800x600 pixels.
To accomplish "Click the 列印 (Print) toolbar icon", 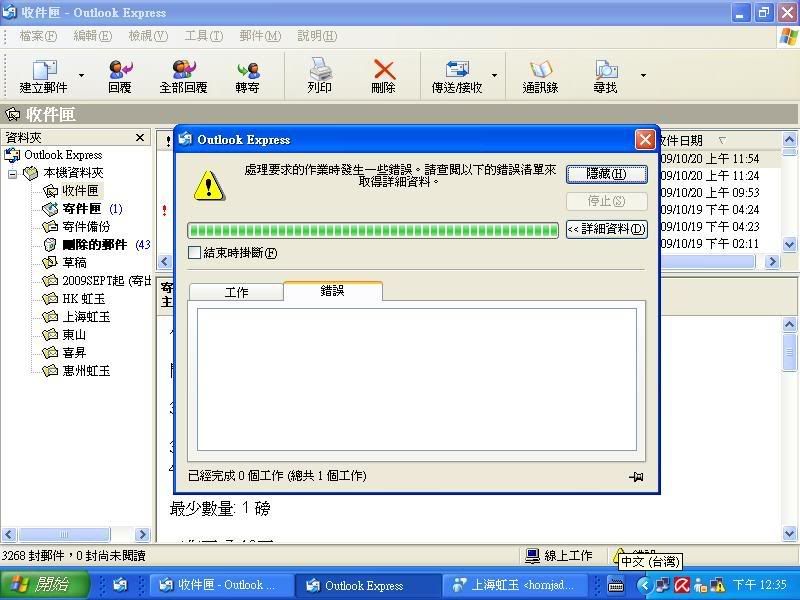I will click(320, 70).
